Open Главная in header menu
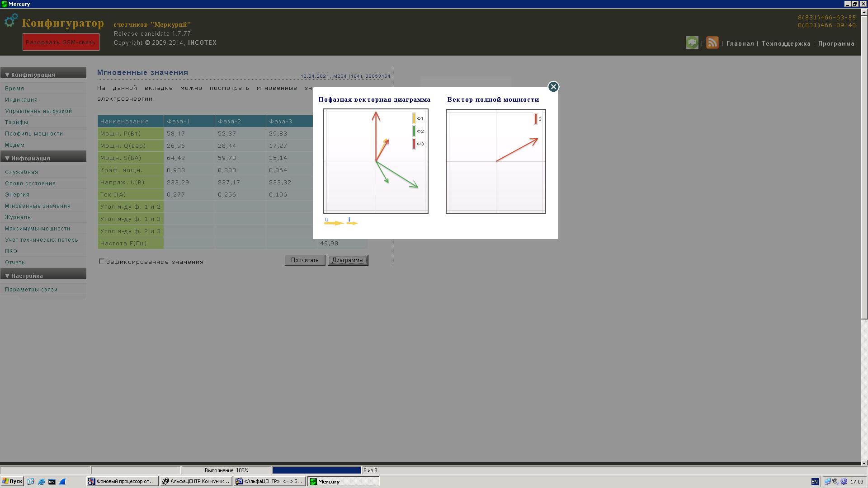Image resolution: width=868 pixels, height=488 pixels. pos(740,44)
